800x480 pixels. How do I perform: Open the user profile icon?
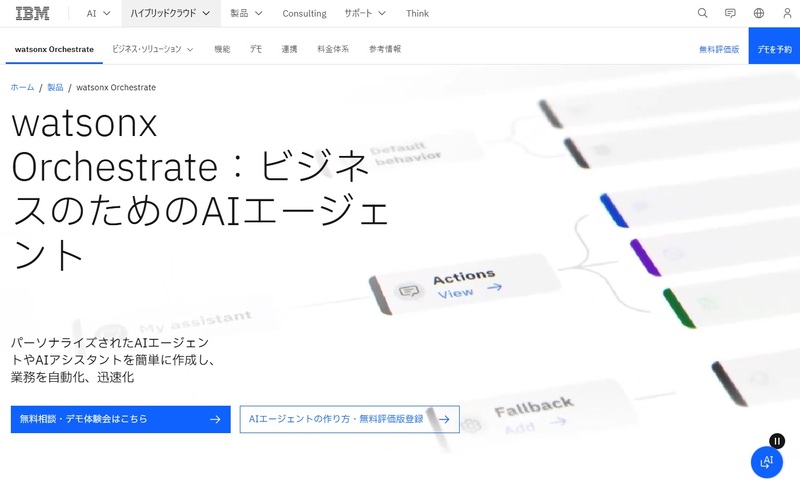click(787, 13)
